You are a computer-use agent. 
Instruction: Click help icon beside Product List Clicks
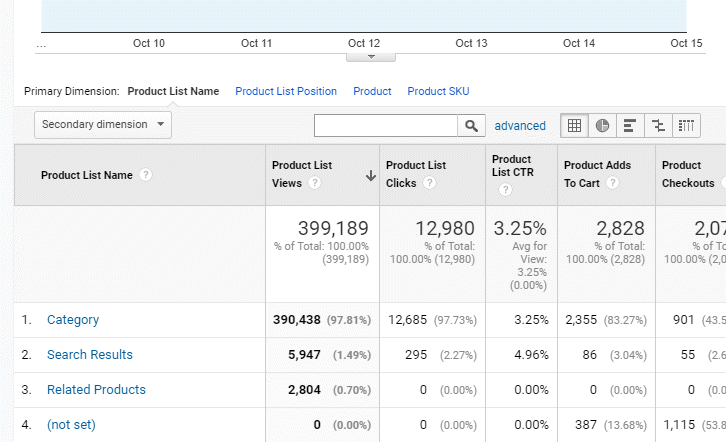coord(429,183)
